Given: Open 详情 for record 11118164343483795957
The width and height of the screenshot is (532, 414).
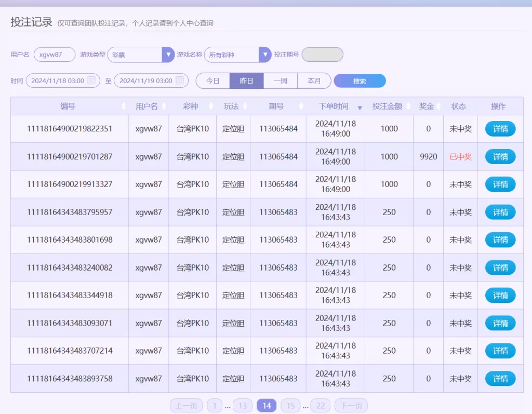Looking at the screenshot, I should (x=500, y=212).
